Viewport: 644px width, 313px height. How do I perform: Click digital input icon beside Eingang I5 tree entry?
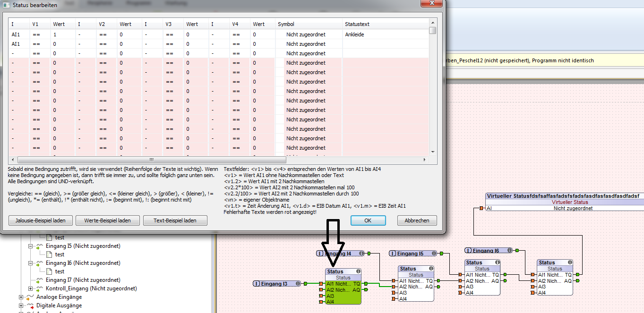pyautogui.click(x=40, y=246)
